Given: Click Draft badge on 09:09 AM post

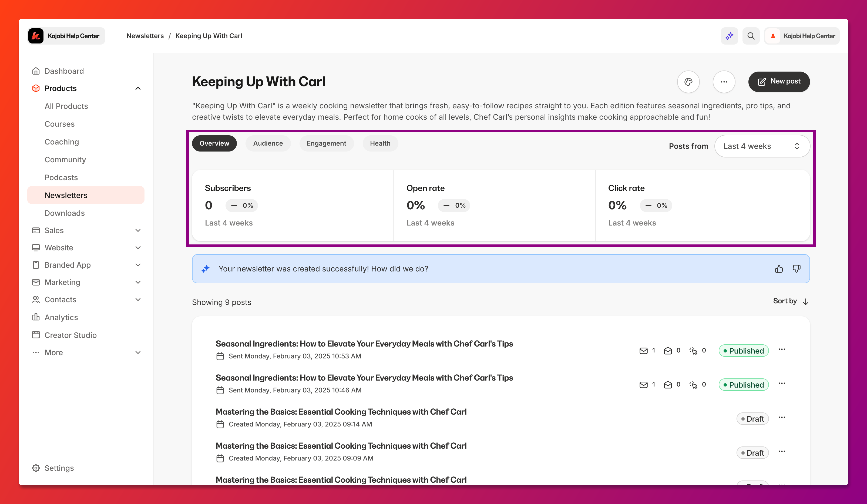Looking at the screenshot, I should click(752, 453).
